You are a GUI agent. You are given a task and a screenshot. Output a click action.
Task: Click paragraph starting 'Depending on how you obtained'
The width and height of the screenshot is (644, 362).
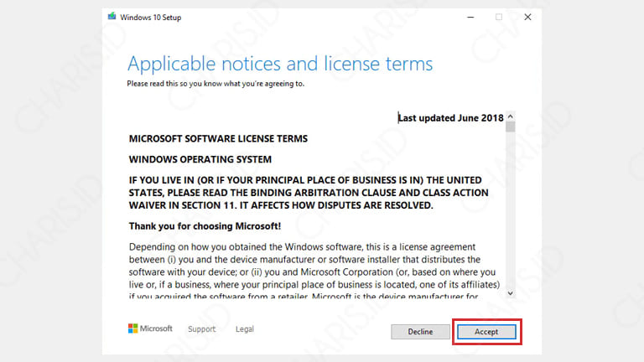pos(314,271)
